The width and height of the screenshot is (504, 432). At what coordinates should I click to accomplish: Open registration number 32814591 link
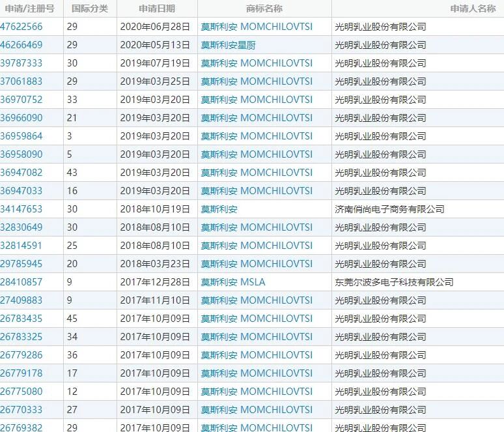click(x=21, y=246)
